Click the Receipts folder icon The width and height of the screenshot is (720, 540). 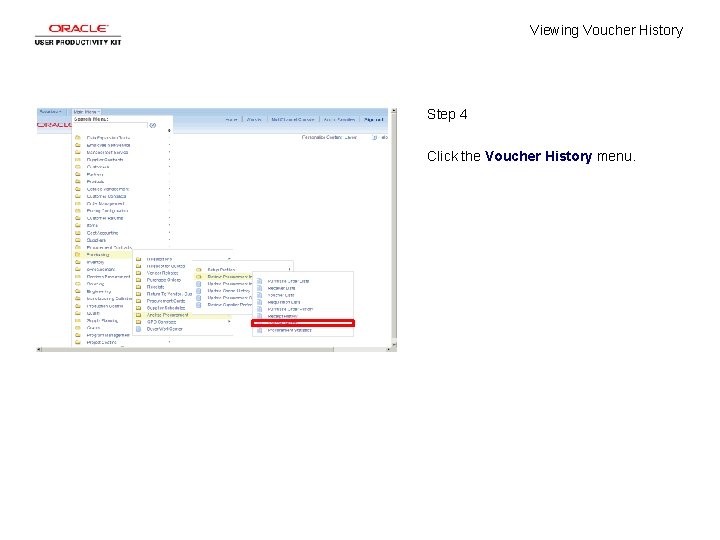[138, 287]
